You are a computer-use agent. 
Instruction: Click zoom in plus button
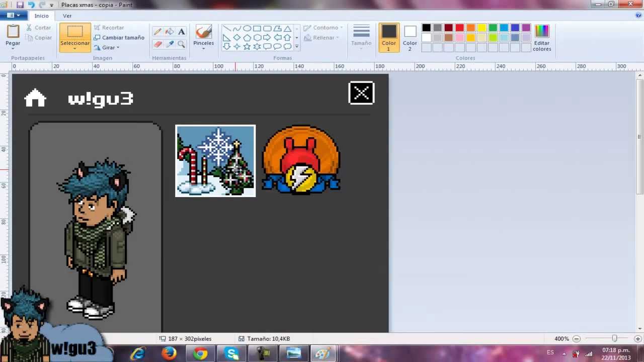[x=638, y=339]
